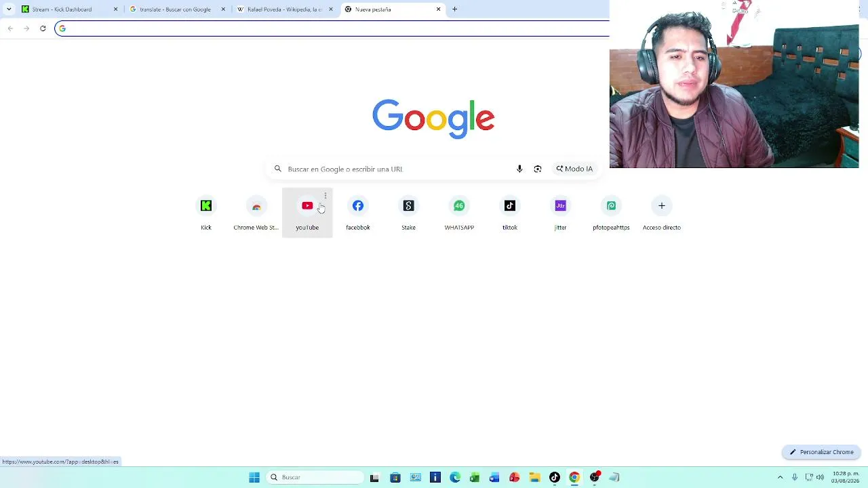The height and width of the screenshot is (488, 868).
Task: Close the Stream - Kick Dashboard tab
Action: (x=115, y=9)
